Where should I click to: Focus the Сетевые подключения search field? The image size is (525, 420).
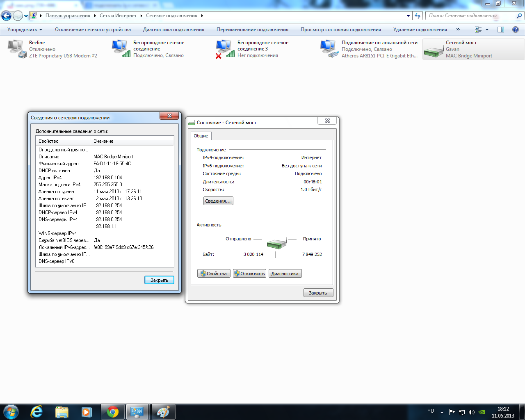tap(470, 16)
